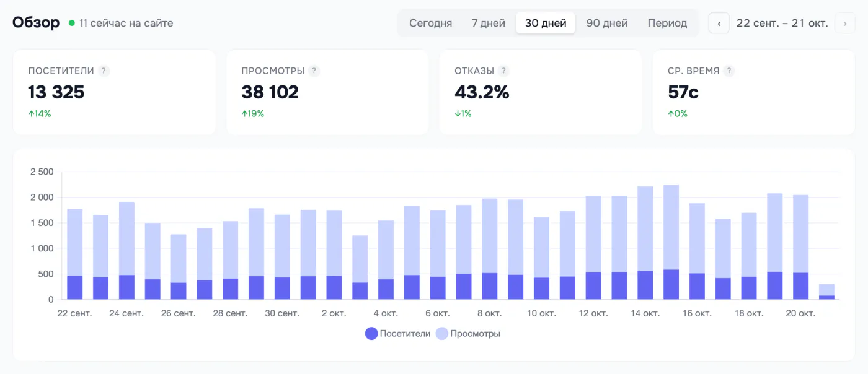This screenshot has width=868, height=374.
Task: Click the bar for 4 окт.
Action: coord(386,260)
